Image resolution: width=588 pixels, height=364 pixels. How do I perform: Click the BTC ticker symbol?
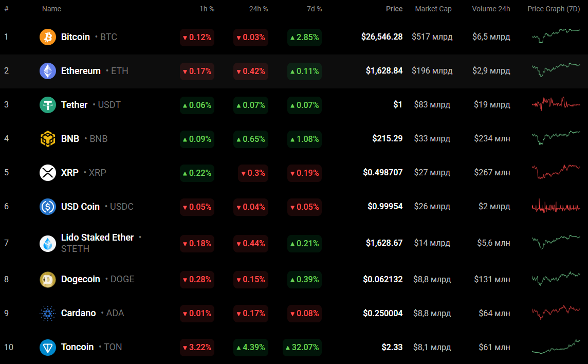tap(109, 37)
